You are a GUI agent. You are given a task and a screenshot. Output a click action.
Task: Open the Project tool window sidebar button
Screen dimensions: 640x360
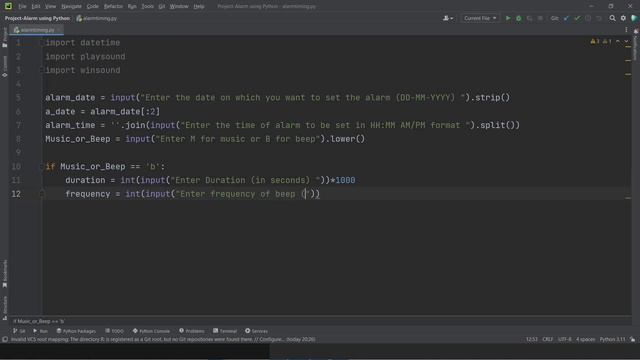(x=4, y=38)
